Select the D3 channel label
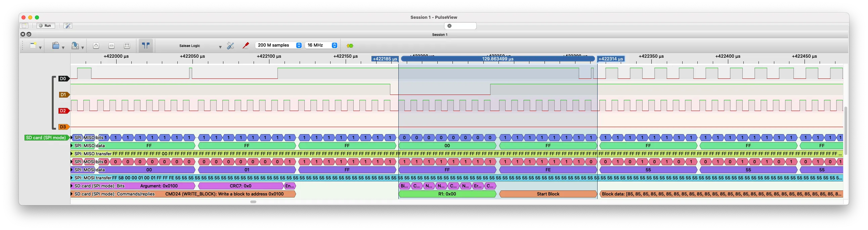The width and height of the screenshot is (868, 230). click(x=63, y=127)
